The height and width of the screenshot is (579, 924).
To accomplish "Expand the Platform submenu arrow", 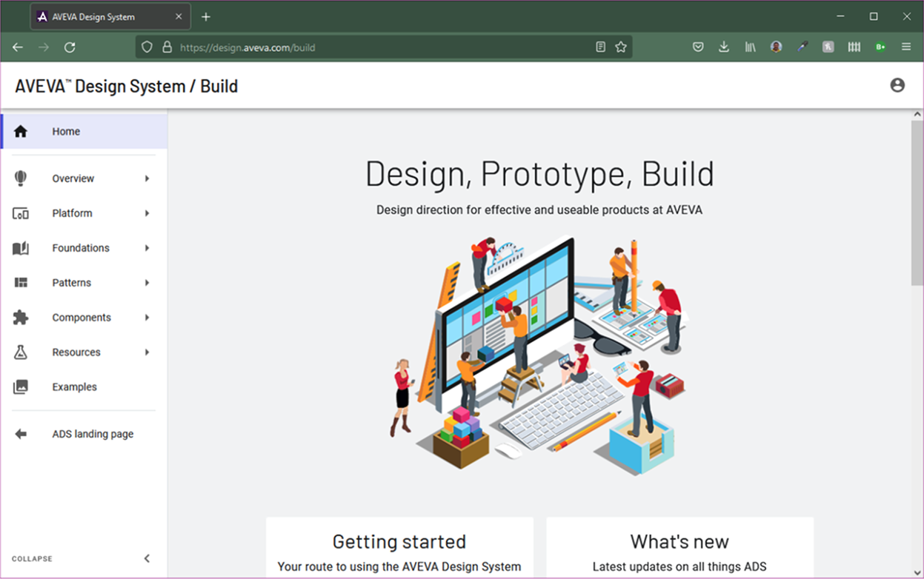I will tap(147, 213).
